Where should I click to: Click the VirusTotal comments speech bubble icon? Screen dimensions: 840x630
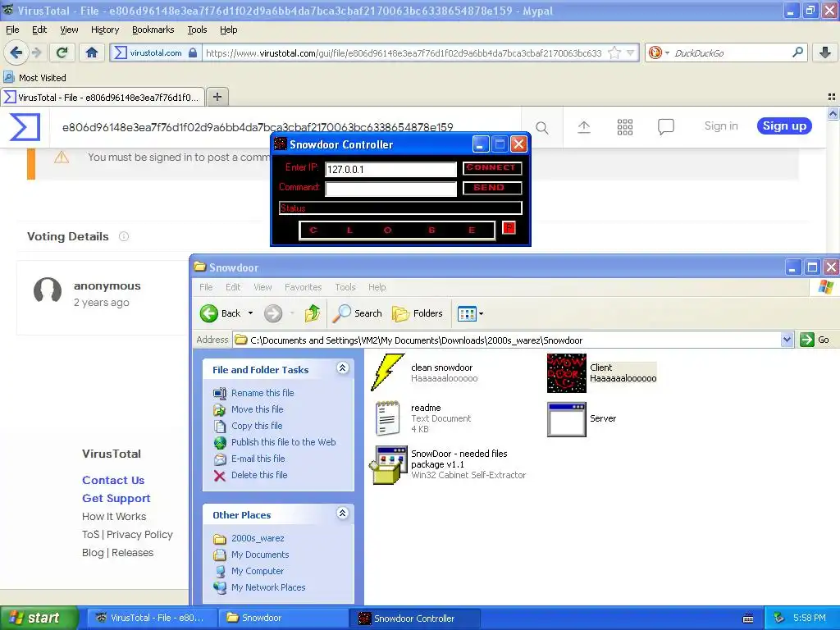[x=666, y=127]
